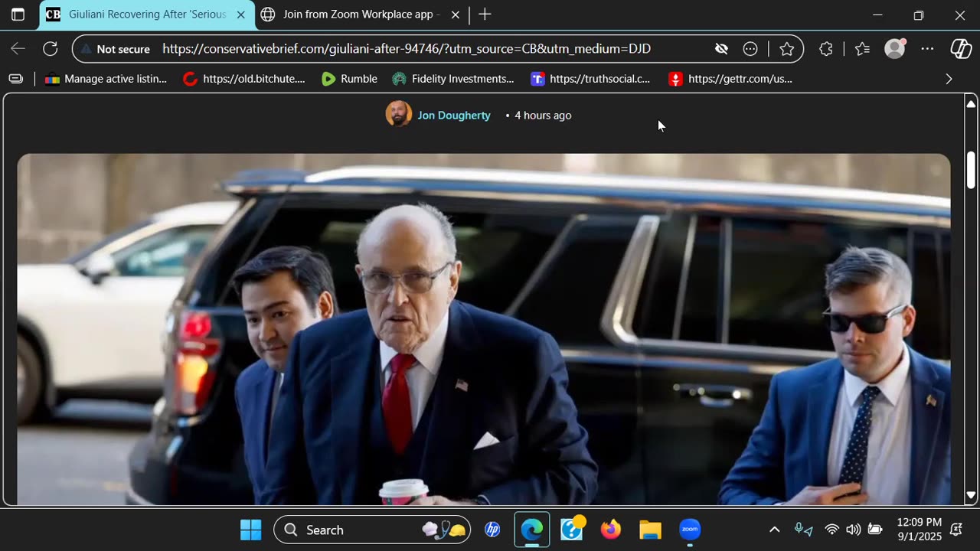
Task: Open the Extensions puzzle icon
Action: (825, 49)
